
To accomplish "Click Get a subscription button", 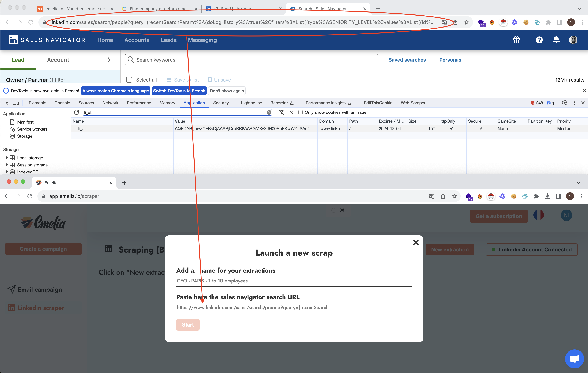I will pyautogui.click(x=499, y=216).
